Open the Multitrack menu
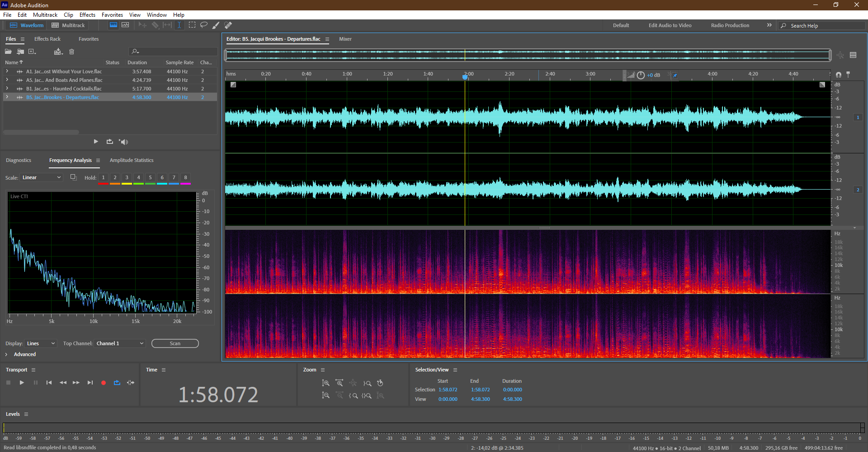 coord(45,15)
